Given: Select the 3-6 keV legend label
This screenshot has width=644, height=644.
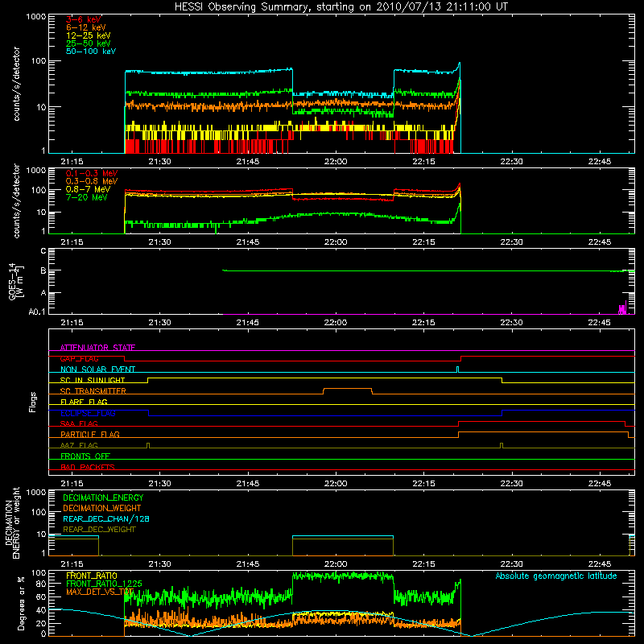Looking at the screenshot, I should pyautogui.click(x=84, y=19).
